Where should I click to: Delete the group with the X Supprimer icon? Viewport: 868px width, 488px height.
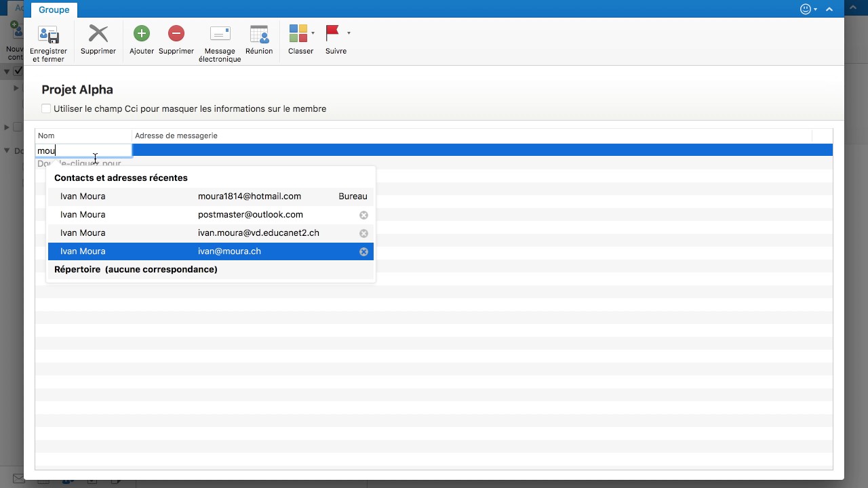pos(98,33)
